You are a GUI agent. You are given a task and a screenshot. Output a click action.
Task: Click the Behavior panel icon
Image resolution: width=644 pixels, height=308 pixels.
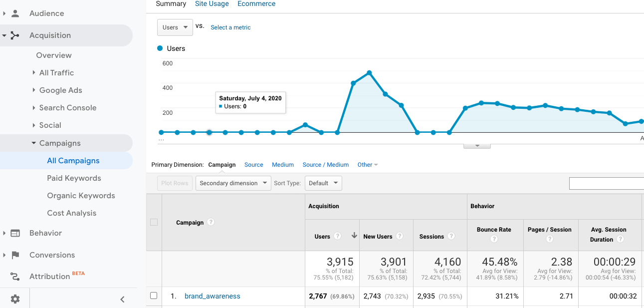click(x=15, y=233)
